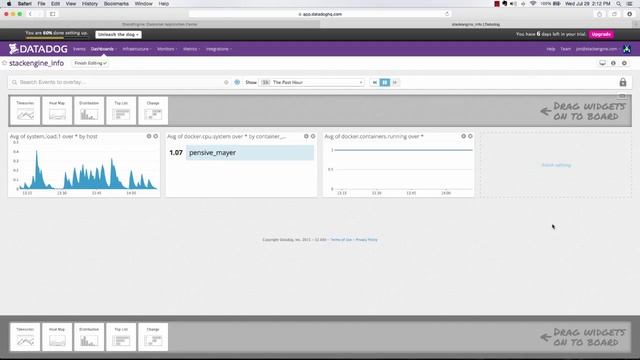Open the Dashboards menu
Screen dimensions: 640x360
[x=104, y=49]
